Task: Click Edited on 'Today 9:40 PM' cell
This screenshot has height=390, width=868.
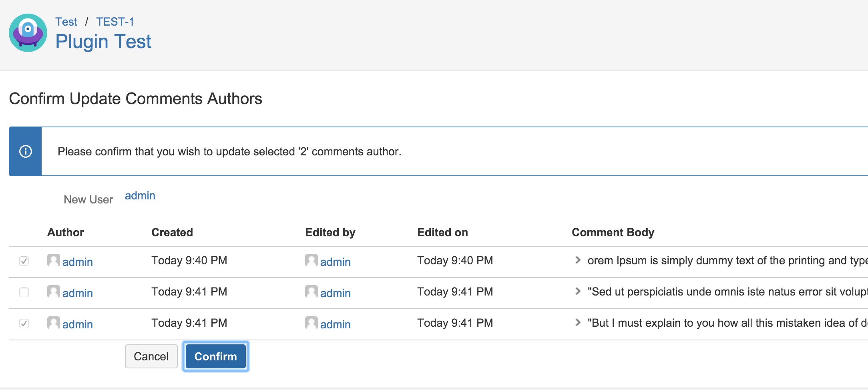Action: (455, 260)
